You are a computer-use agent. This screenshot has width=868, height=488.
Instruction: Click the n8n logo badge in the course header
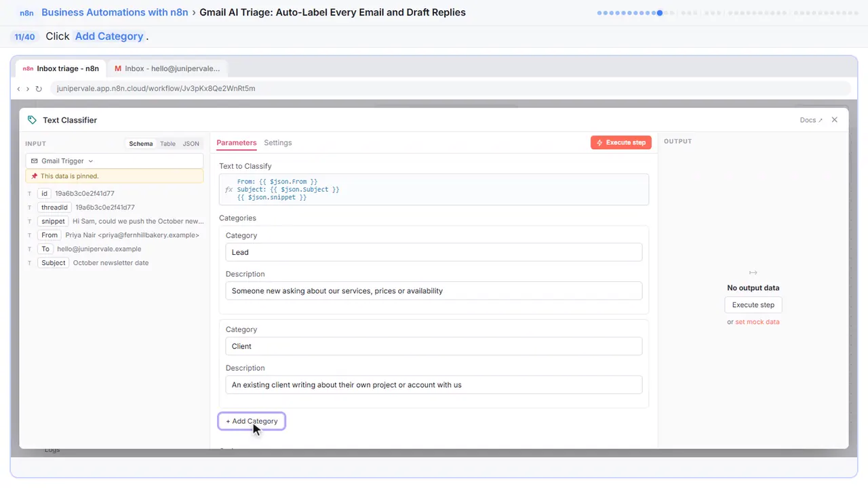click(x=27, y=13)
